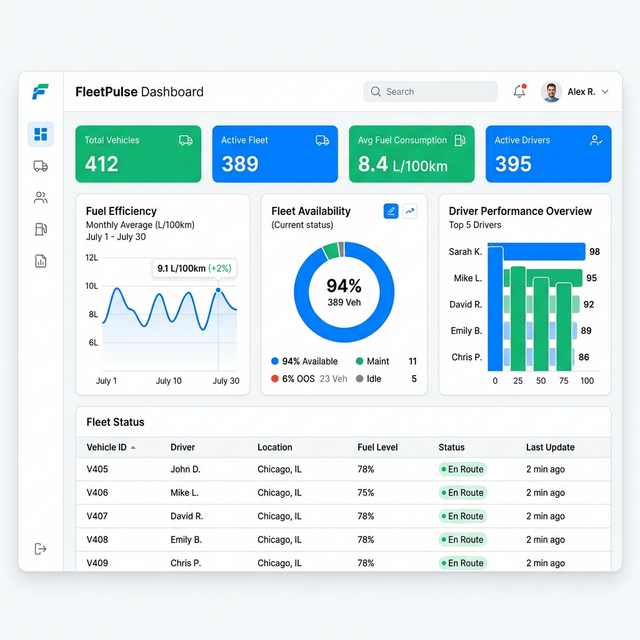
Task: Open the Total Vehicles card
Action: [x=138, y=154]
